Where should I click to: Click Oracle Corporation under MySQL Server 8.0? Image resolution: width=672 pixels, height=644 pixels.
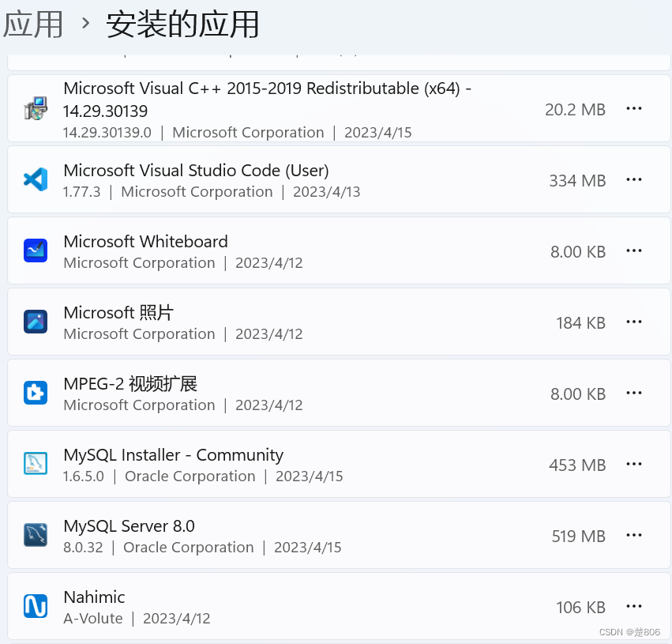point(189,548)
